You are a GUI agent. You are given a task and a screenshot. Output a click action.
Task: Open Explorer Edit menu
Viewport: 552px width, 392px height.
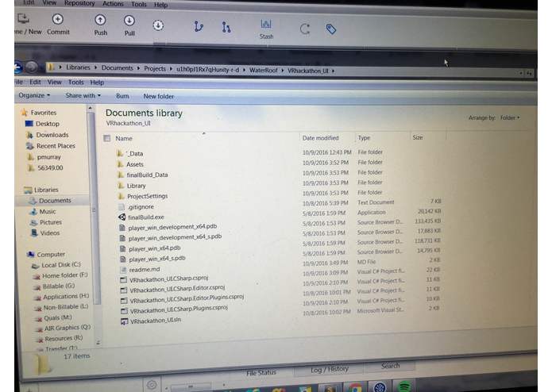(x=35, y=82)
